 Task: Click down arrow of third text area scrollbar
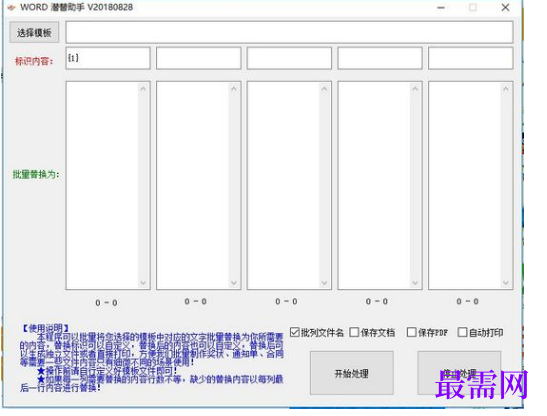[x=324, y=283]
